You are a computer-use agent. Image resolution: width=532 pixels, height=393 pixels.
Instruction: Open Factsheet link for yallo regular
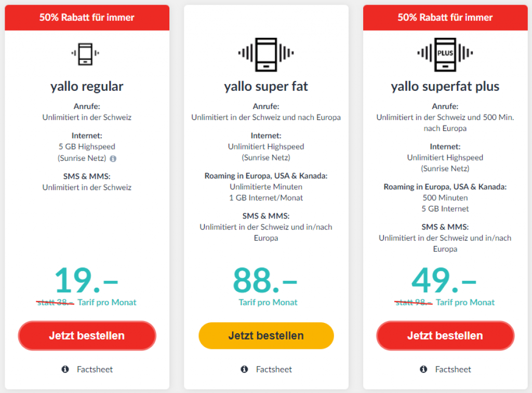click(x=95, y=369)
